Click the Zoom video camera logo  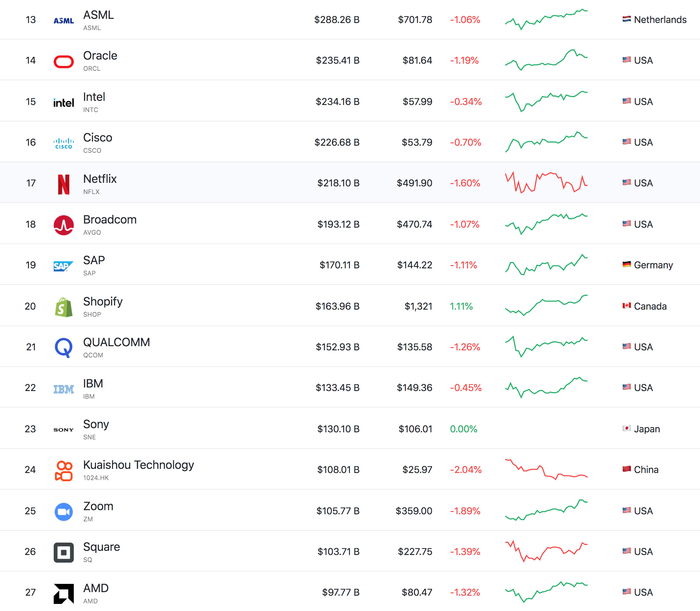pos(64,512)
